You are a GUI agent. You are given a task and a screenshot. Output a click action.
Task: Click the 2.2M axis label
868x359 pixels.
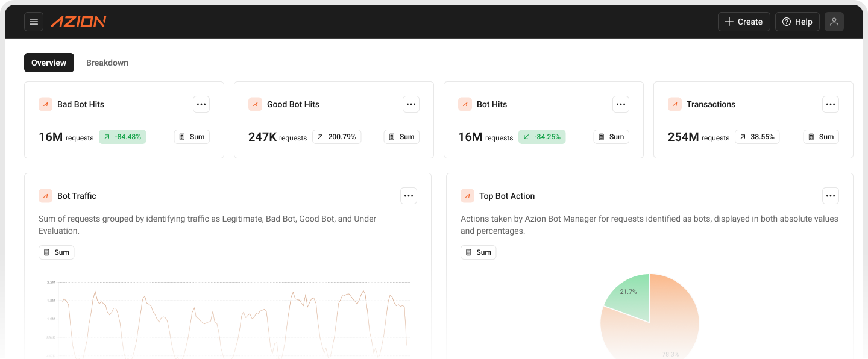coord(51,282)
